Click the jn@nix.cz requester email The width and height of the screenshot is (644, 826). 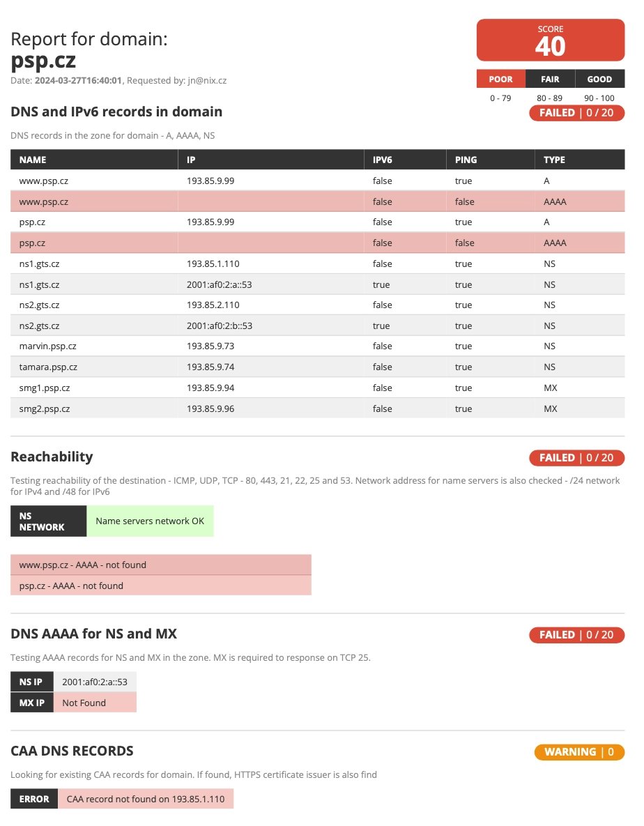click(208, 81)
